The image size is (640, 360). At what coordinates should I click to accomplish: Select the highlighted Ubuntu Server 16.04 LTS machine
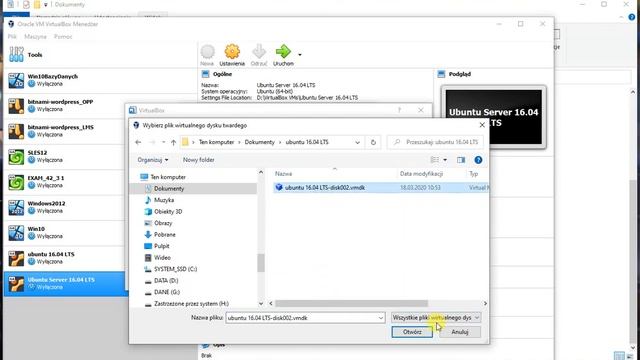coord(65,283)
